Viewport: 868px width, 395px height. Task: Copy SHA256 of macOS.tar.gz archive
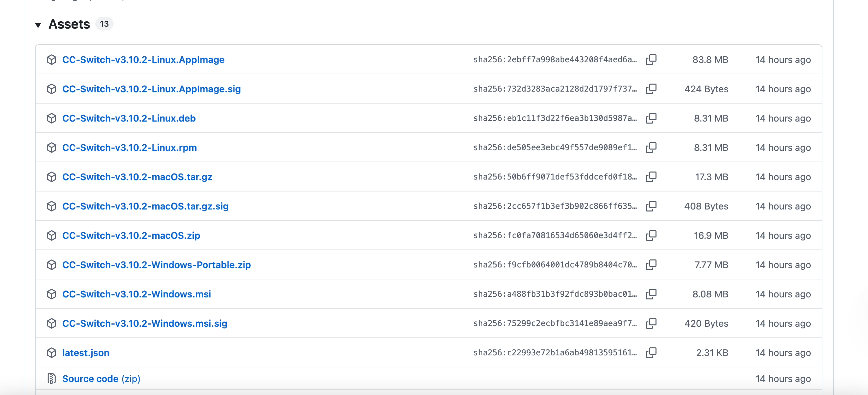click(651, 177)
